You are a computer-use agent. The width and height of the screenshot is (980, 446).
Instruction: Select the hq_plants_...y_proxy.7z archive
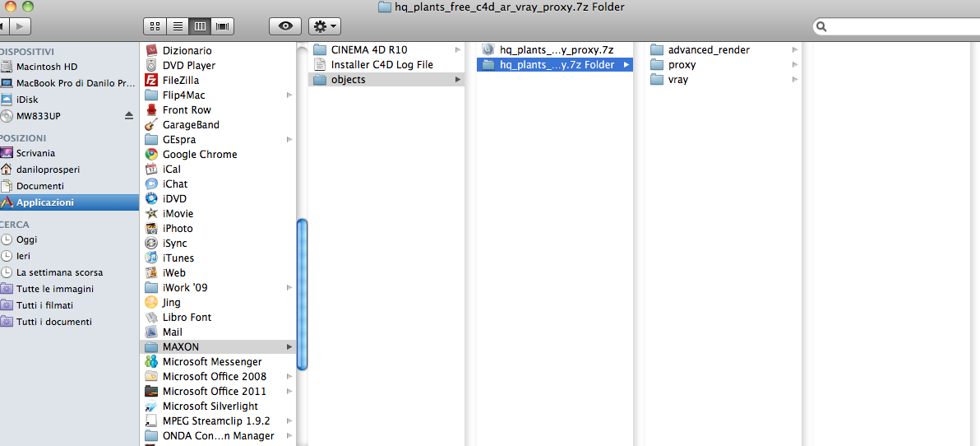(555, 50)
